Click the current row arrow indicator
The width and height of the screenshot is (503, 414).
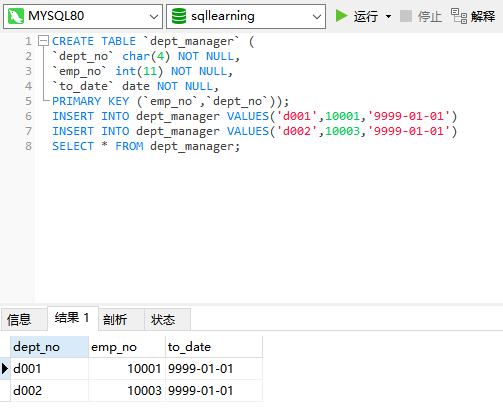[5, 369]
